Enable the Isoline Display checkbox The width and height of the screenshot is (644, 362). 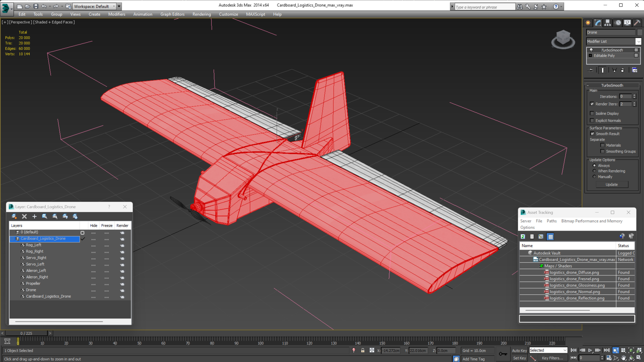point(592,113)
